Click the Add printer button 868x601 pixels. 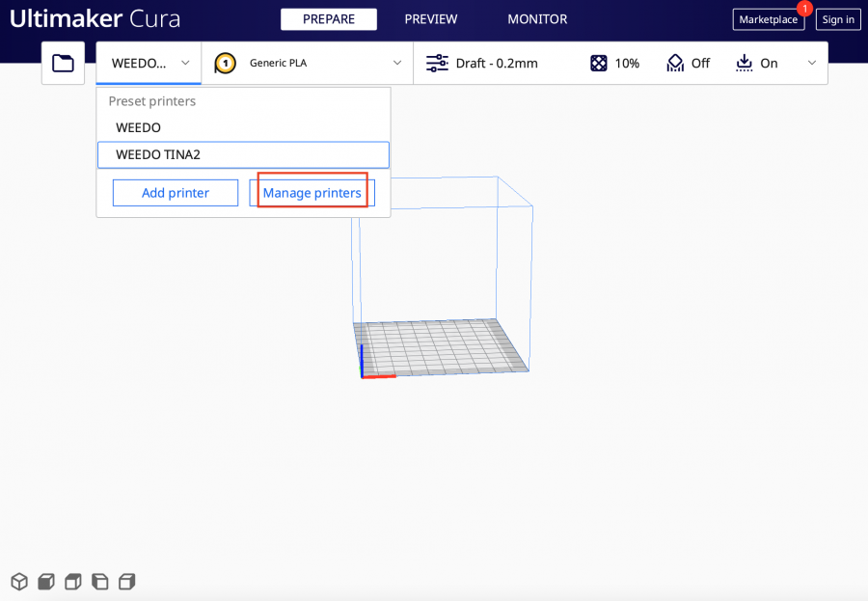[176, 193]
